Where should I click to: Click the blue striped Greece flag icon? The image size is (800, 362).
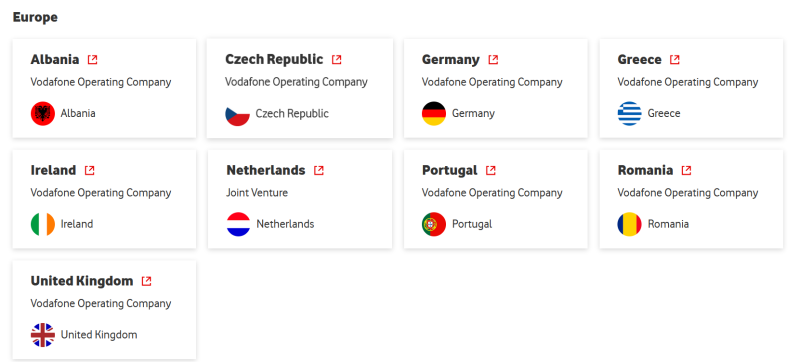[x=630, y=114]
